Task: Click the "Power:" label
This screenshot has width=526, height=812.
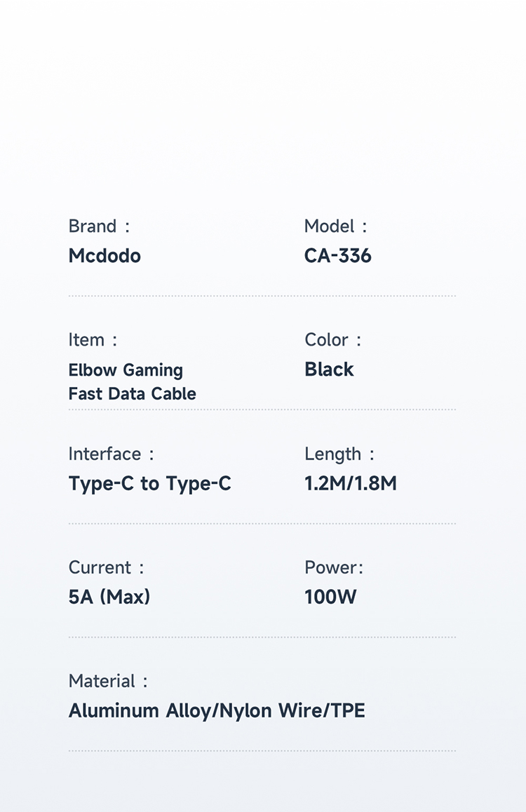Action: click(x=334, y=567)
